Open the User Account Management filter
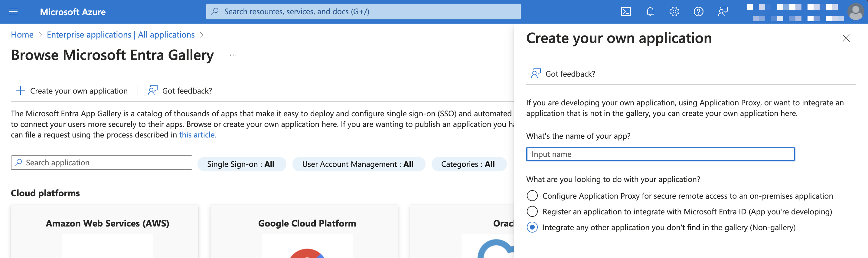868x258 pixels. tap(358, 164)
